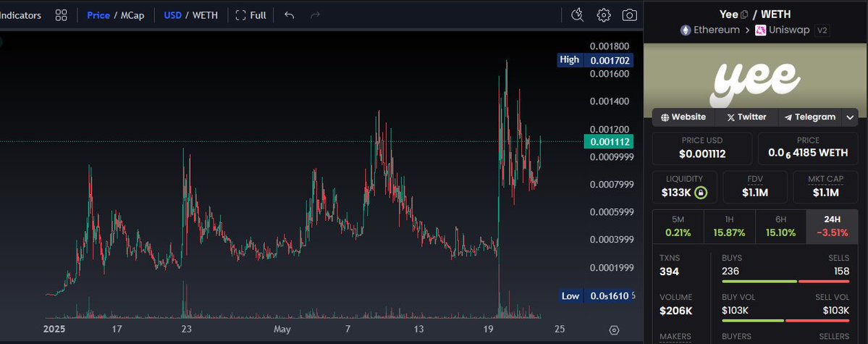Screen dimensions: 868x344
Task: Undo the last chart action
Action: [x=289, y=15]
